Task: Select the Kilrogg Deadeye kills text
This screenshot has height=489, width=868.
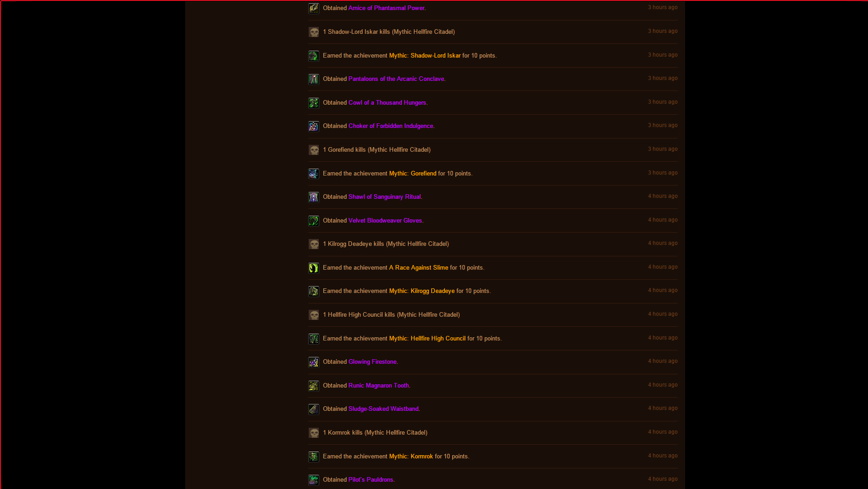Action: point(386,244)
